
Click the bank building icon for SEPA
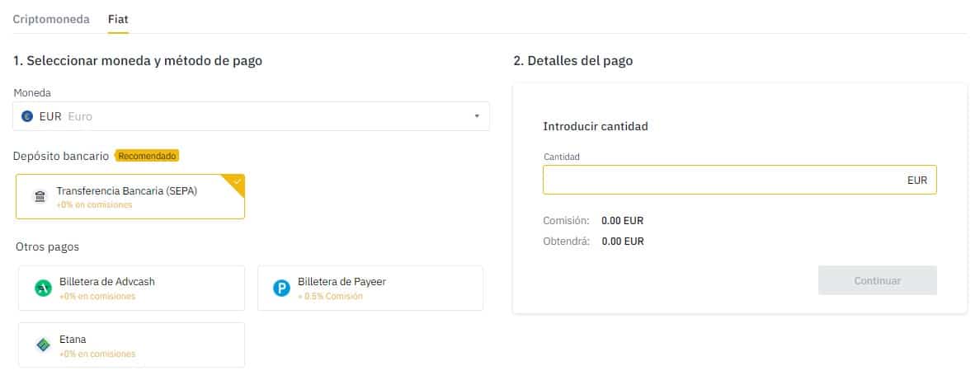pyautogui.click(x=40, y=197)
